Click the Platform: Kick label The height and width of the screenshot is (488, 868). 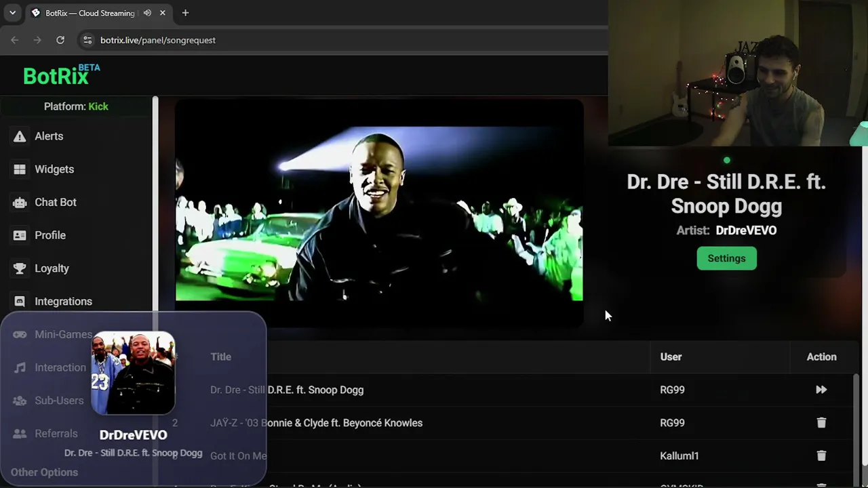pyautogui.click(x=76, y=106)
